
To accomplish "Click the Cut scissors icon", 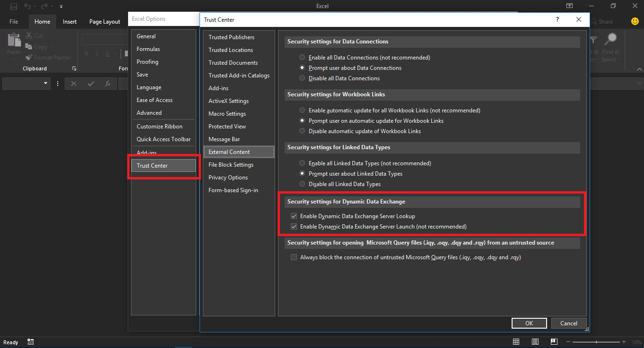I will (x=29, y=36).
